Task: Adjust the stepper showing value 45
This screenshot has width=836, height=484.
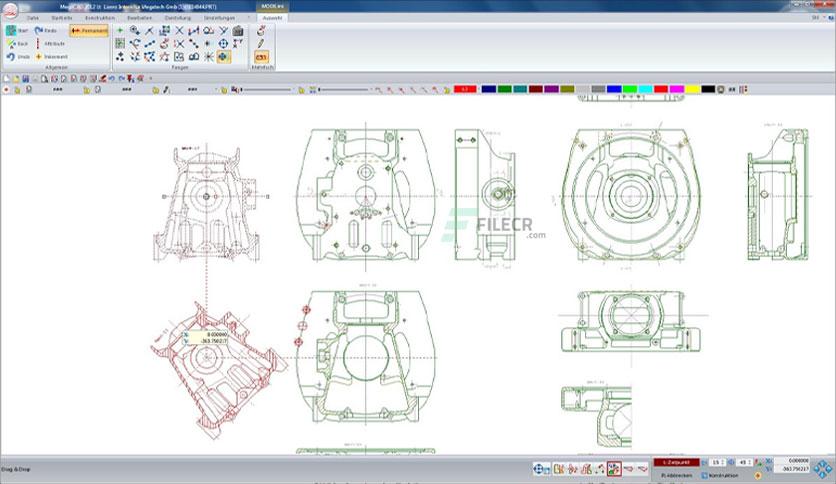Action: [744, 463]
